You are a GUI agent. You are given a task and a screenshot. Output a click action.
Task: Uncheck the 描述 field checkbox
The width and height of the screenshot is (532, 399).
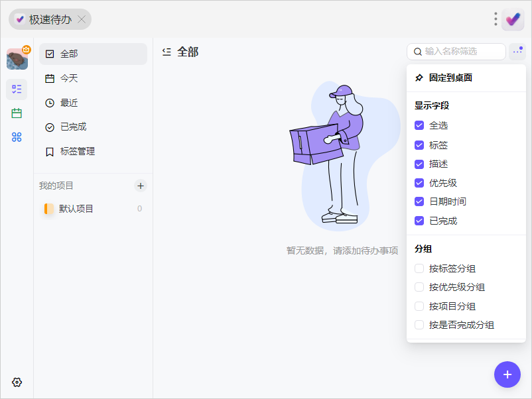click(419, 164)
